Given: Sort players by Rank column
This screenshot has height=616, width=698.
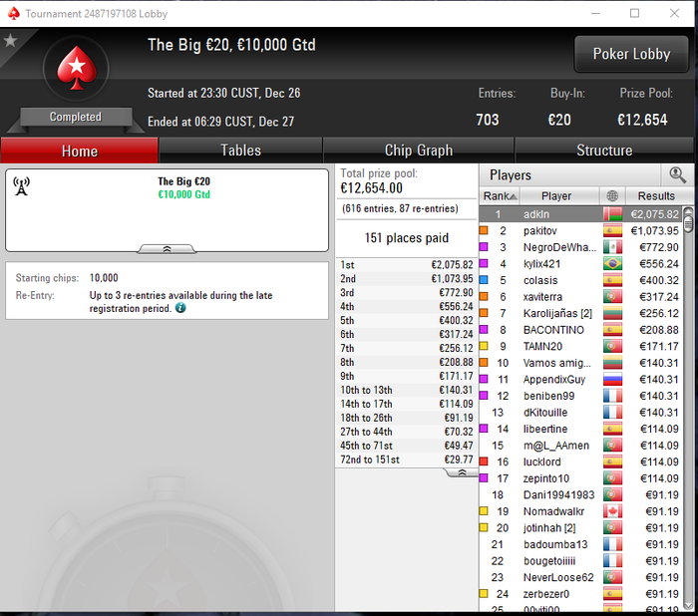Looking at the screenshot, I should (x=500, y=195).
